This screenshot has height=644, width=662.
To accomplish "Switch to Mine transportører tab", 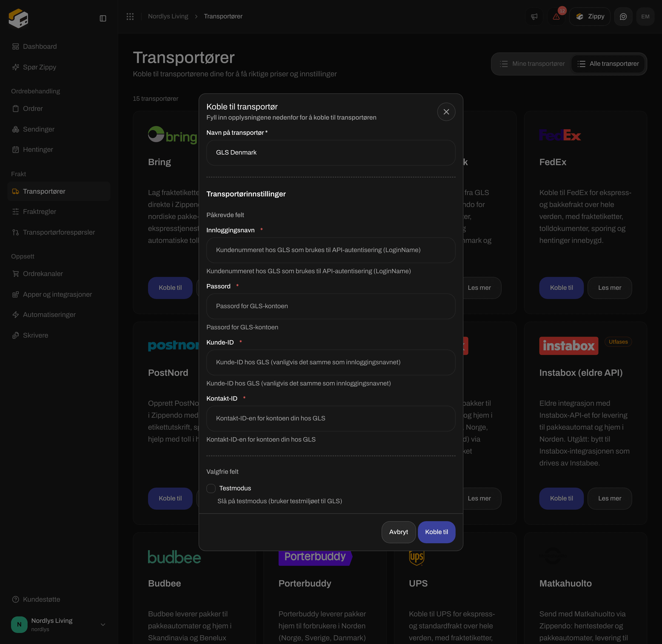I will point(532,63).
